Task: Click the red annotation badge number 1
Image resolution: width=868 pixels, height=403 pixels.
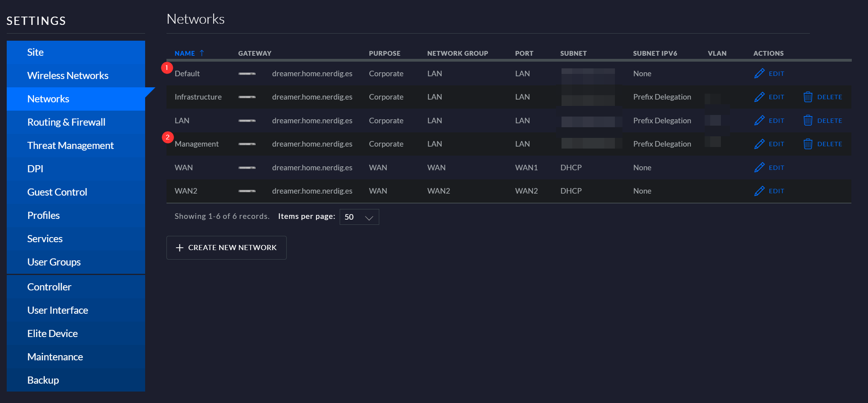Action: click(x=167, y=68)
